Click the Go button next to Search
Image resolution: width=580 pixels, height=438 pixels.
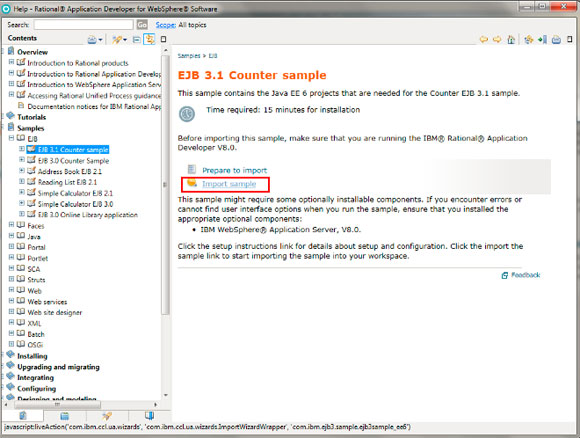pyautogui.click(x=142, y=25)
